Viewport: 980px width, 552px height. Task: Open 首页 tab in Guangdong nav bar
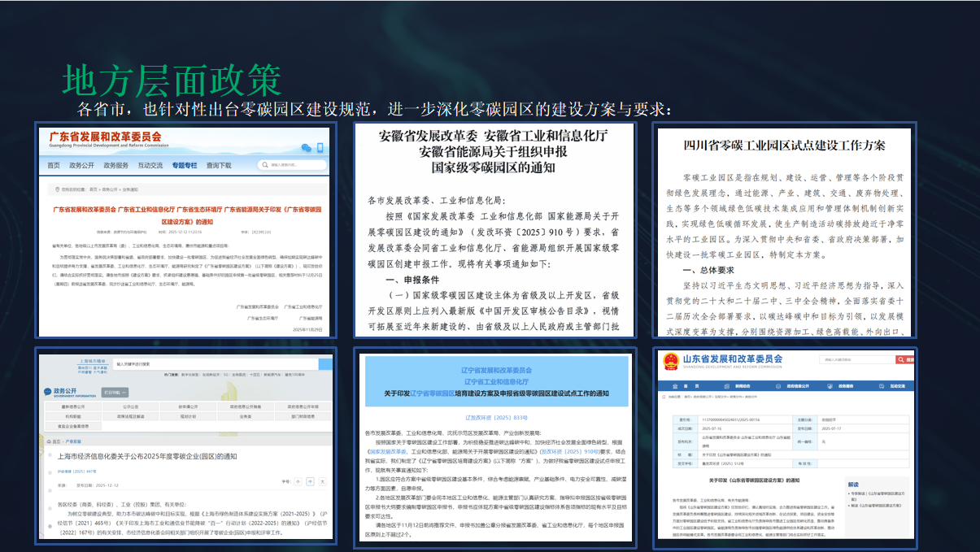coord(54,165)
